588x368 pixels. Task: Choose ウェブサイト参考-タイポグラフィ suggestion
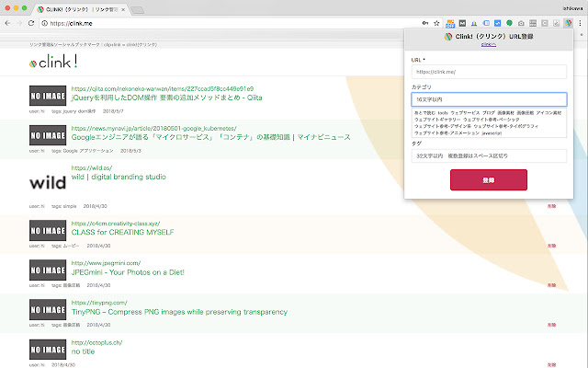coord(506,126)
